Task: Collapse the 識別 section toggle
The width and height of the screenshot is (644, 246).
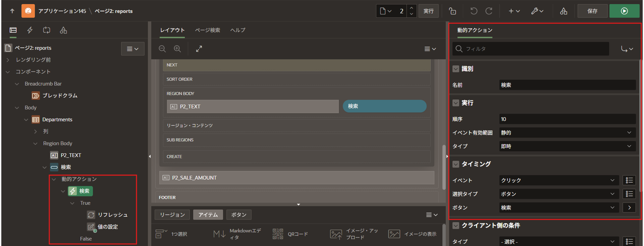Action: click(456, 69)
